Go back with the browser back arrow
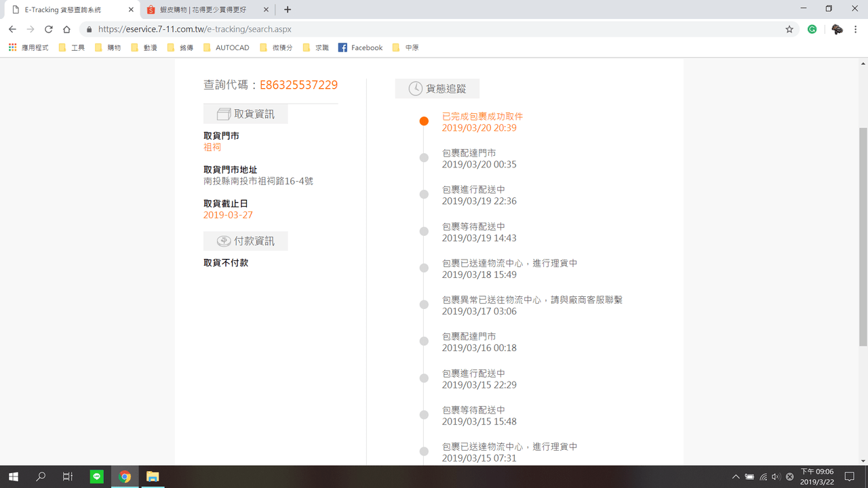868x488 pixels. 12,29
